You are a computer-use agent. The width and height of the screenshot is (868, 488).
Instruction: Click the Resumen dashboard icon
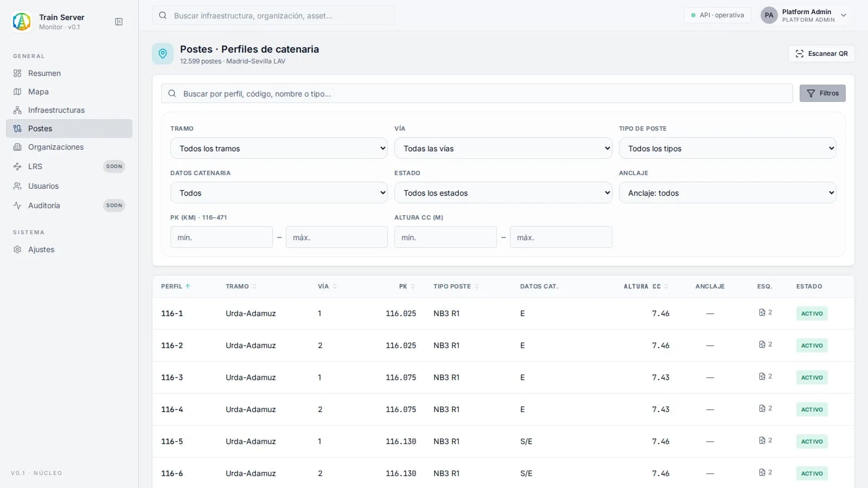coord(17,73)
